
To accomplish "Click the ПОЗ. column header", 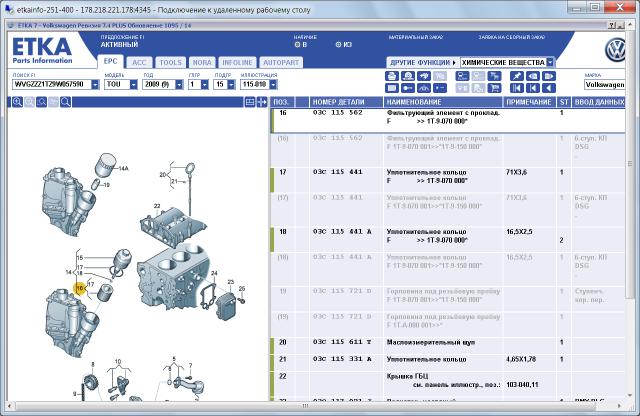I will (282, 102).
